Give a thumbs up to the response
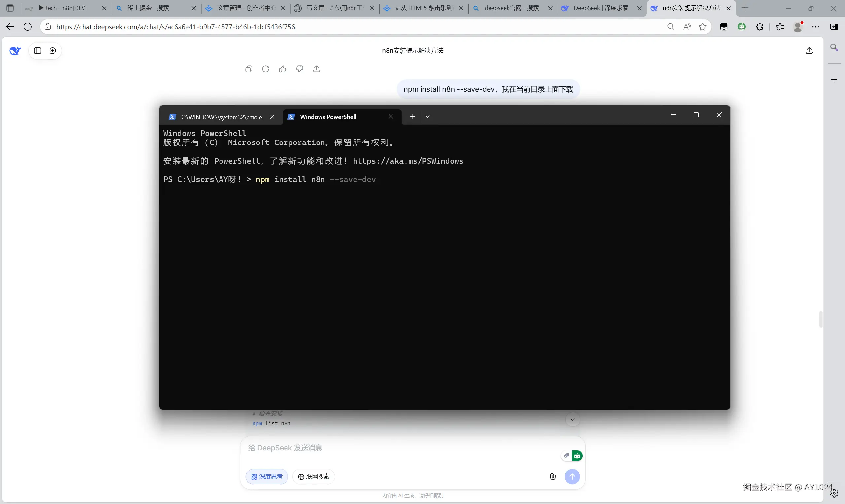 click(x=282, y=69)
